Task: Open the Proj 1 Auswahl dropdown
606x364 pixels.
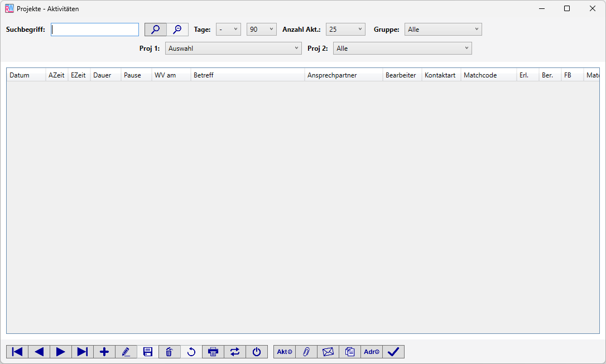Action: pos(233,48)
